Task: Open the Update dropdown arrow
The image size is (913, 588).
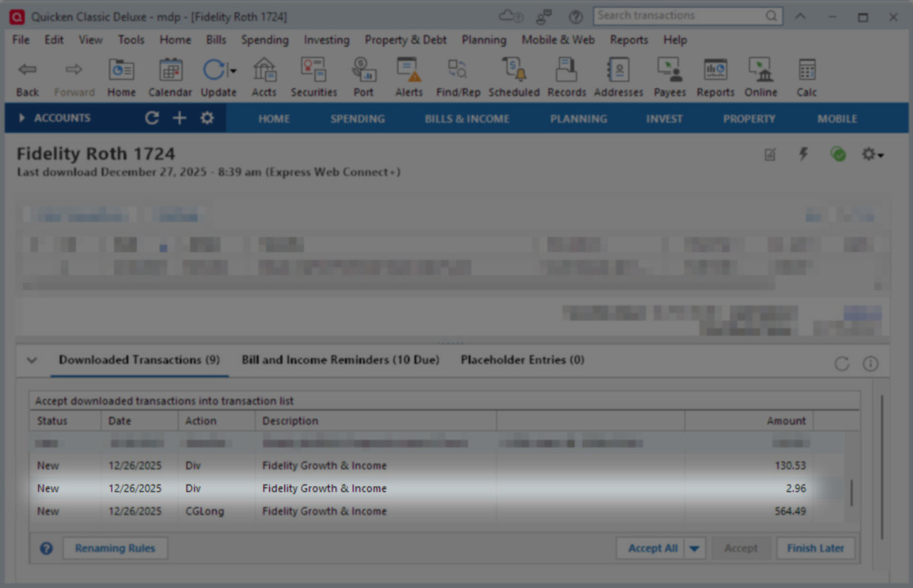Action: pos(233,71)
